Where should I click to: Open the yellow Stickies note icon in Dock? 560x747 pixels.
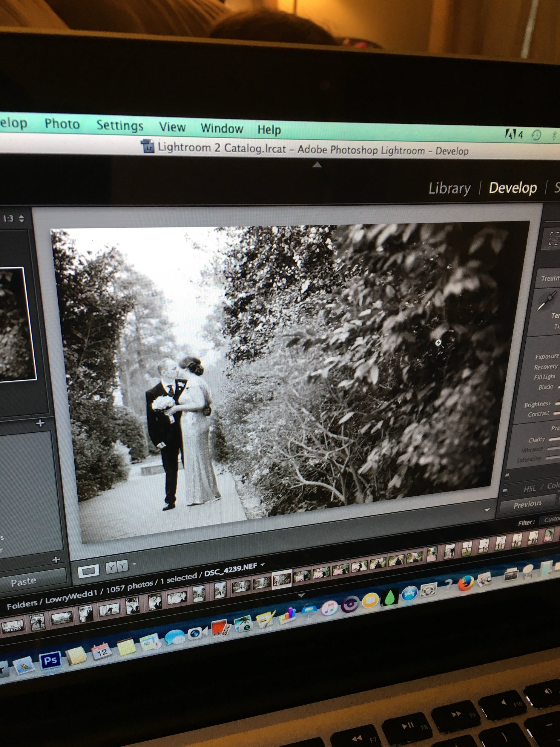126,646
